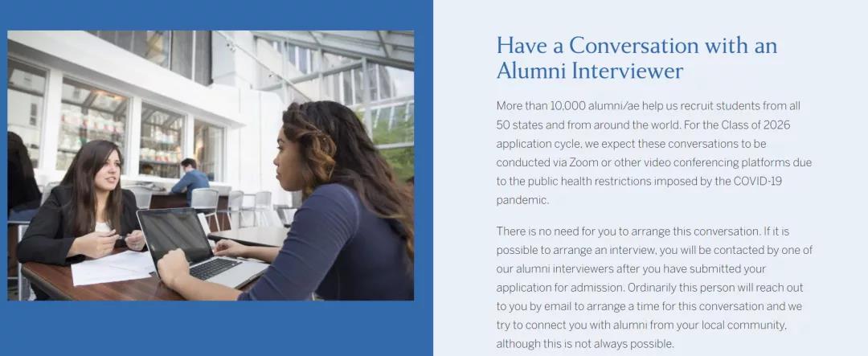
Task: Click the 'application for admission' text
Action: click(559, 288)
